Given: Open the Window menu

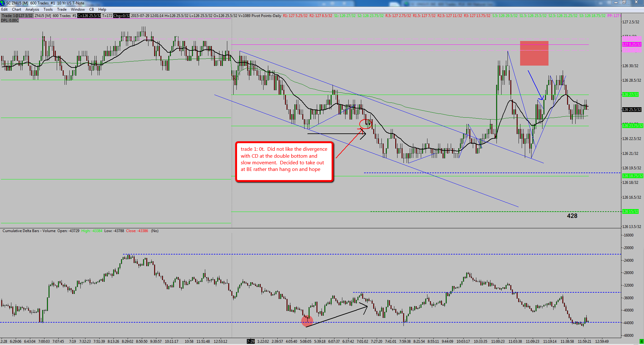Looking at the screenshot, I should tap(78, 9).
